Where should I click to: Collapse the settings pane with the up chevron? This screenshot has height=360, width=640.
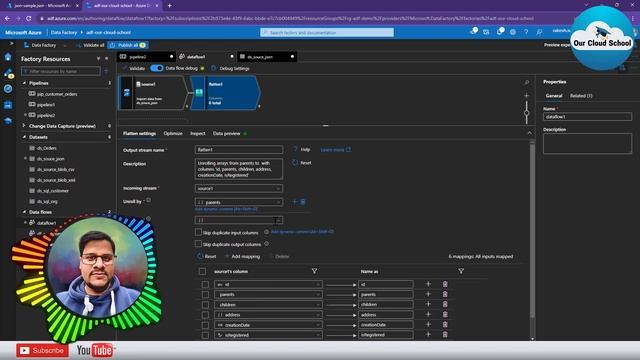[529, 133]
